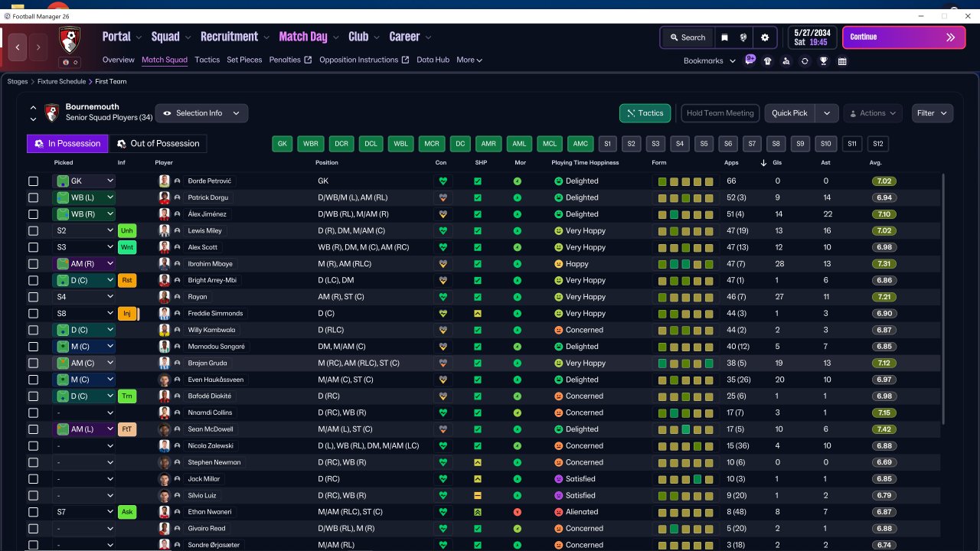
Task: Open the Picked dropdown for Ibrahim Mbaye
Action: point(84,264)
